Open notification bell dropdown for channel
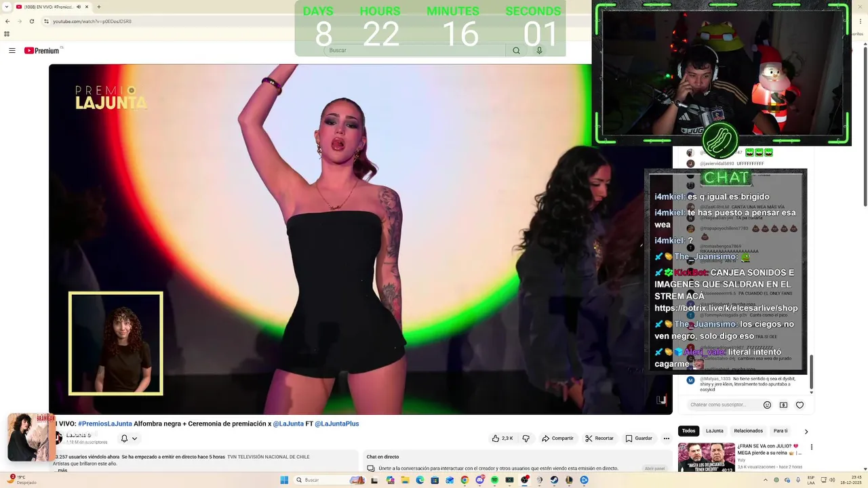The width and height of the screenshot is (868, 488). click(x=129, y=439)
